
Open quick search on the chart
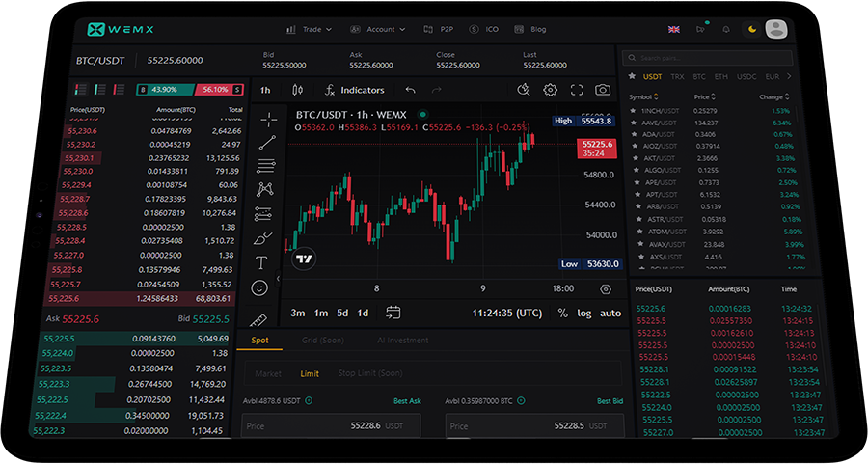pyautogui.click(x=523, y=89)
